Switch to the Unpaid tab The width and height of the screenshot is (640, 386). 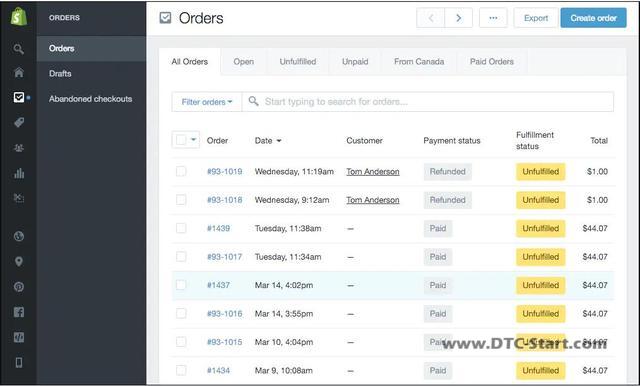pyautogui.click(x=355, y=62)
